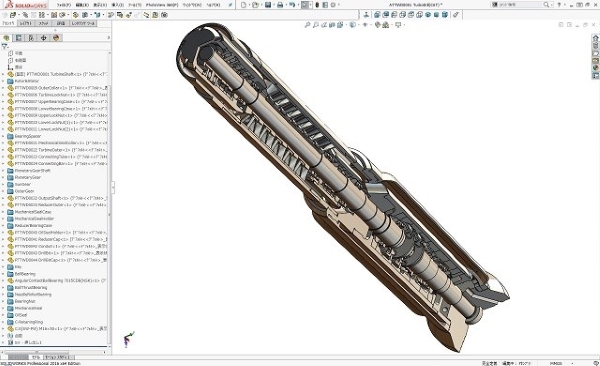
Task: Expand the OuterGear folder node
Action: coord(3,191)
